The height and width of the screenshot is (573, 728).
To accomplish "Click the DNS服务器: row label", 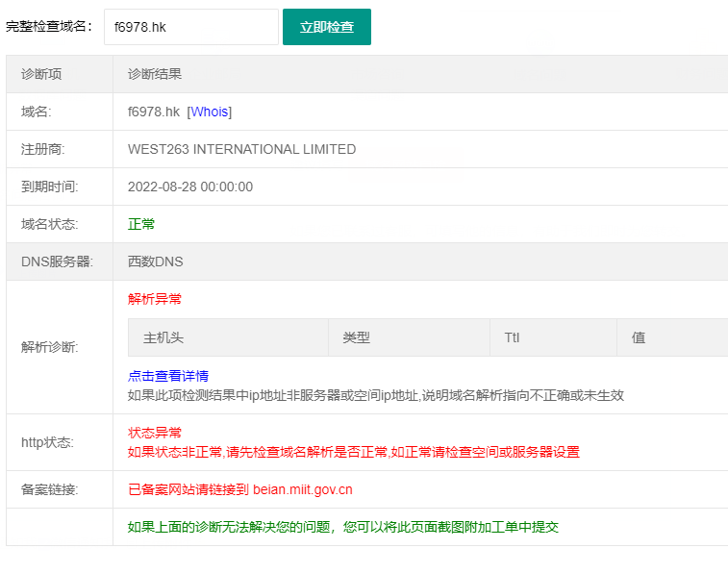I will click(57, 262).
